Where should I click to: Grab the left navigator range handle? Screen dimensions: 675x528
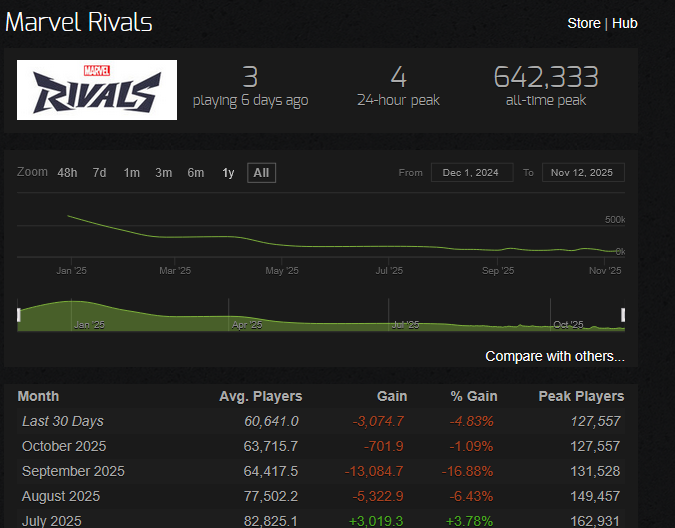pos(19,315)
